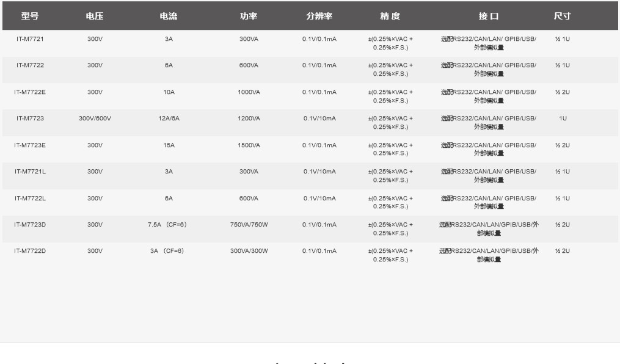Open the IT-M7721 model entry
Viewport: 620px width, 364px height.
[30, 39]
